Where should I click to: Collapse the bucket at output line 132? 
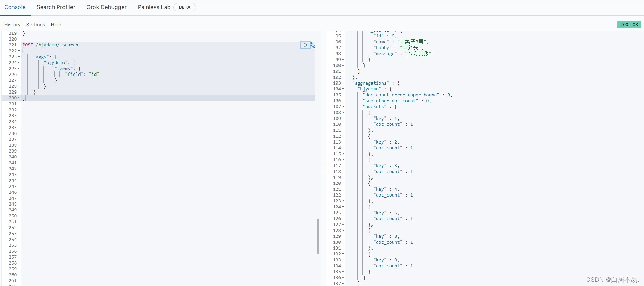(x=343, y=254)
